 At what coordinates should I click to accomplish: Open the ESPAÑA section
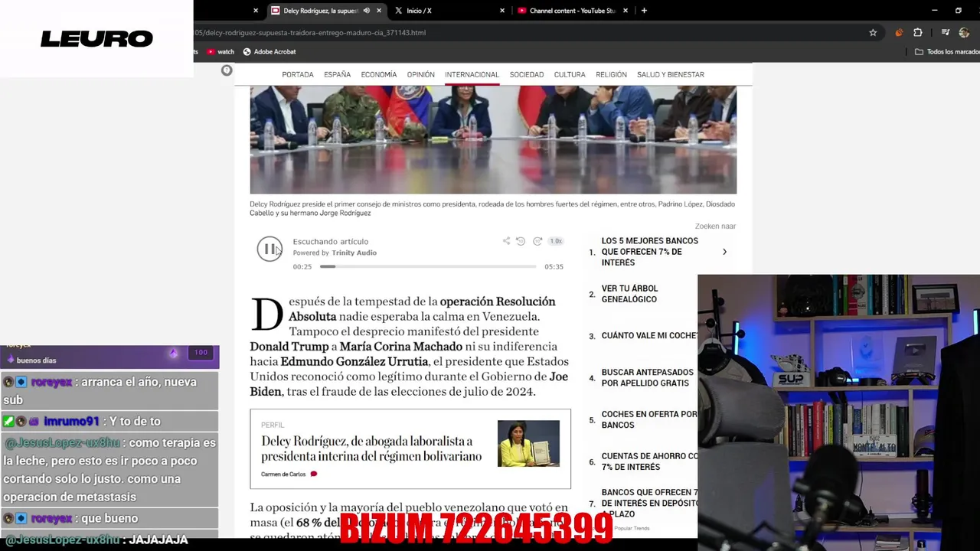(337, 74)
